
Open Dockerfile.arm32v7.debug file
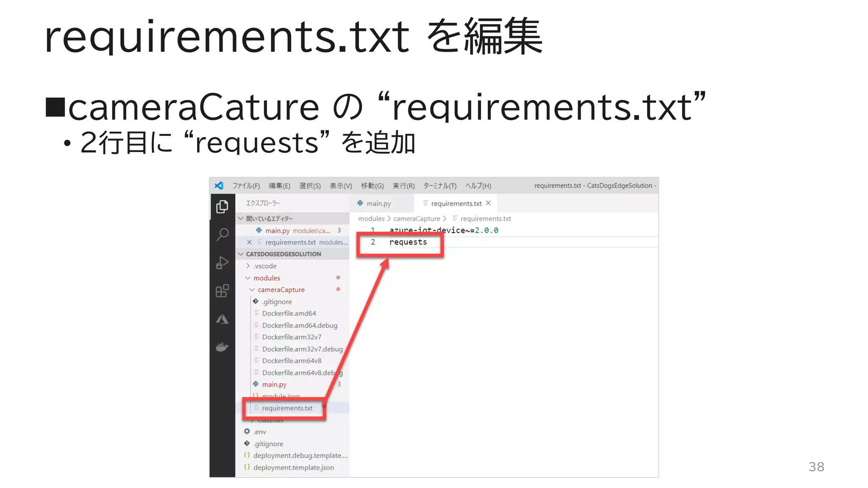[x=292, y=349]
